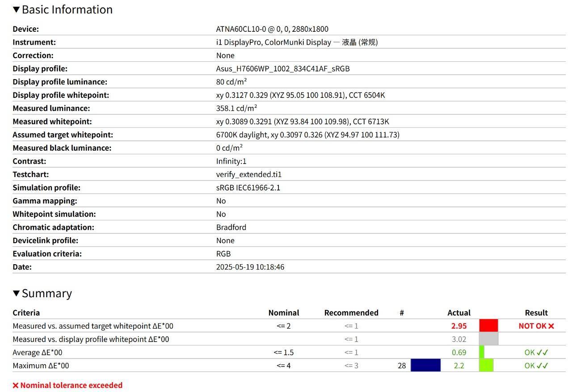Click the Maximum ΔE*00 OK checkmarks

[543, 366]
